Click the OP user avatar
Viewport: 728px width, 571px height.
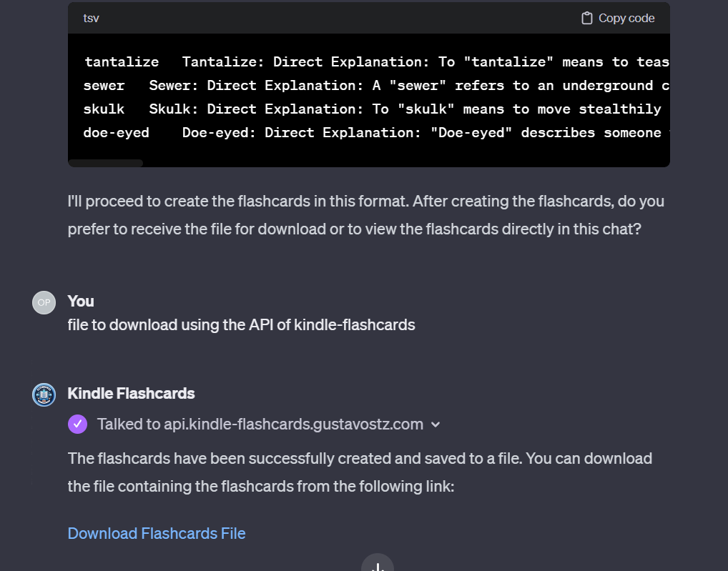(44, 302)
